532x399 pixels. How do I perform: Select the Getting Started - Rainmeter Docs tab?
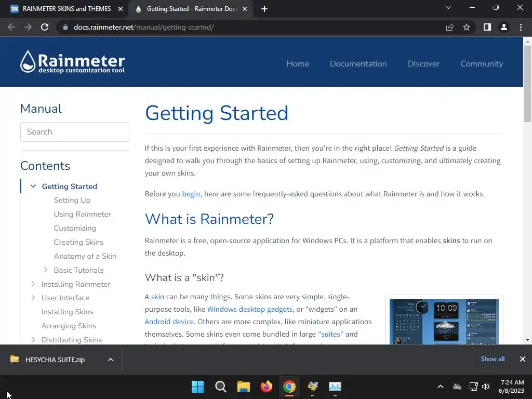tap(191, 9)
